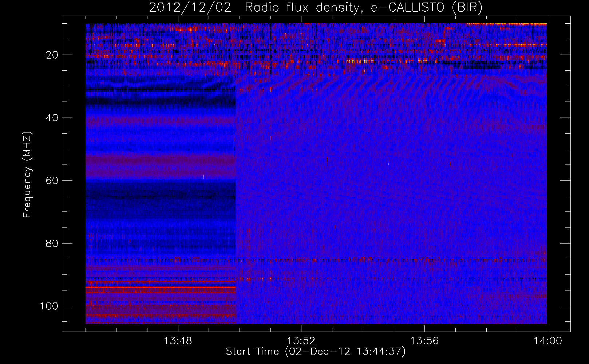Click the '40' frequency tick label

coord(52,118)
